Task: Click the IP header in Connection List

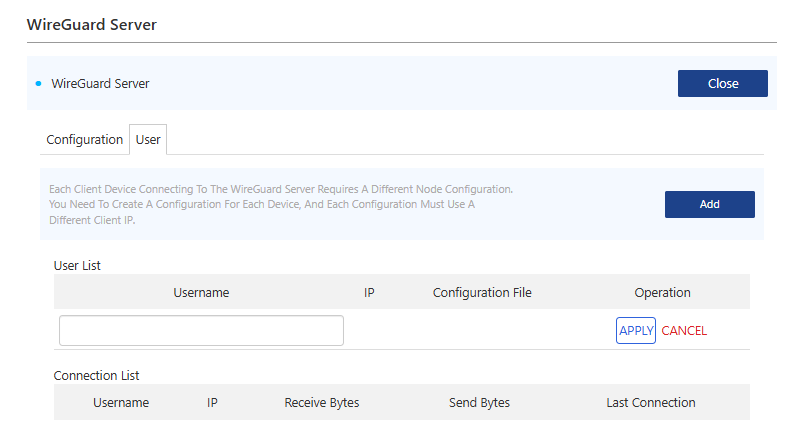Action: click(213, 403)
